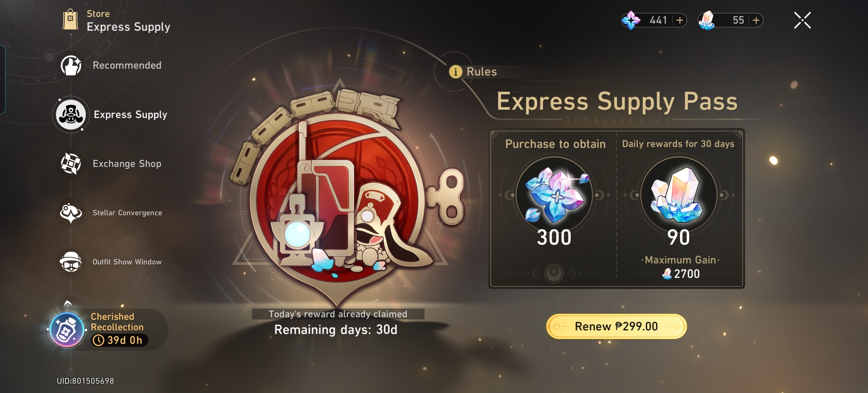Click the Store shopping bag icon

pos(70,20)
